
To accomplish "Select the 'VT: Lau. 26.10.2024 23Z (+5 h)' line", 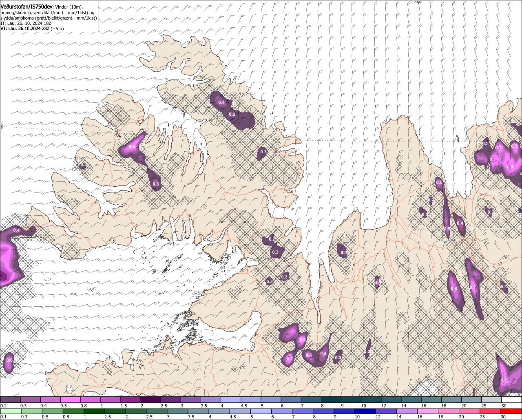I will pyautogui.click(x=32, y=29).
